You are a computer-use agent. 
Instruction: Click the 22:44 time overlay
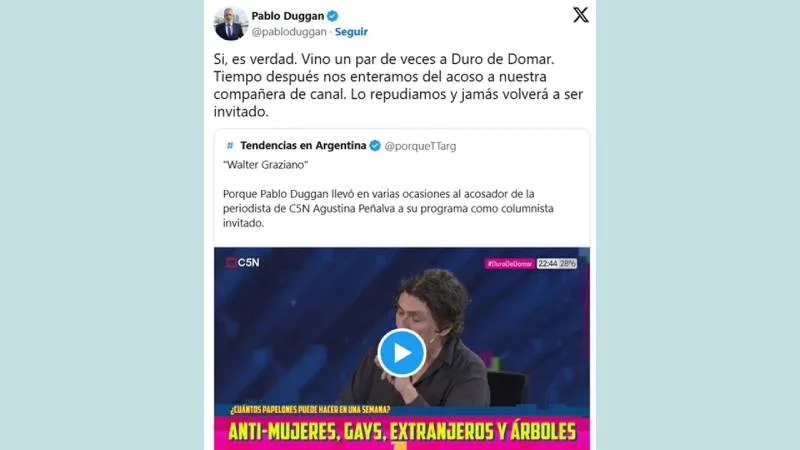[x=547, y=264]
